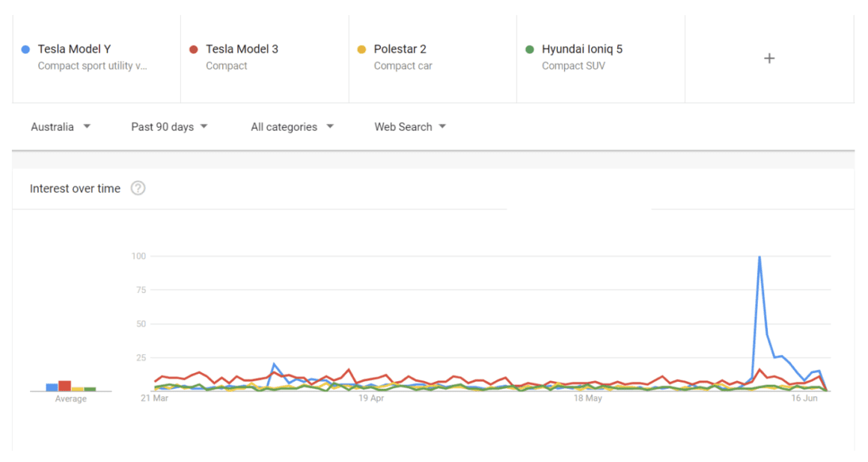Click the blue Average bar
This screenshot has width=868, height=462.
(52, 387)
